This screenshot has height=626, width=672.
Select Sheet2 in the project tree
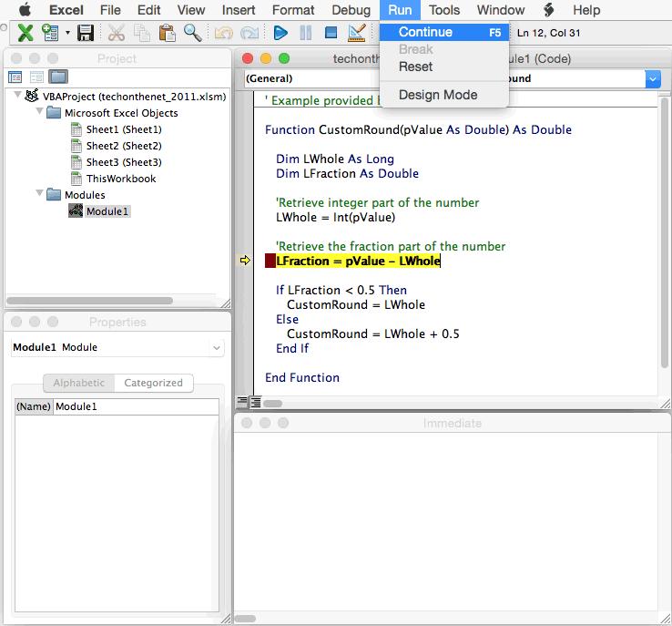pyautogui.click(x=123, y=146)
